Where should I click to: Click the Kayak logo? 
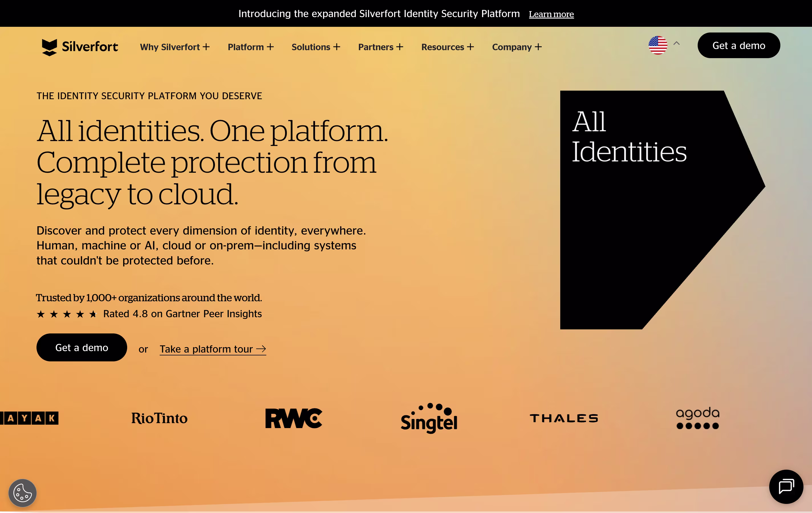[x=29, y=418]
